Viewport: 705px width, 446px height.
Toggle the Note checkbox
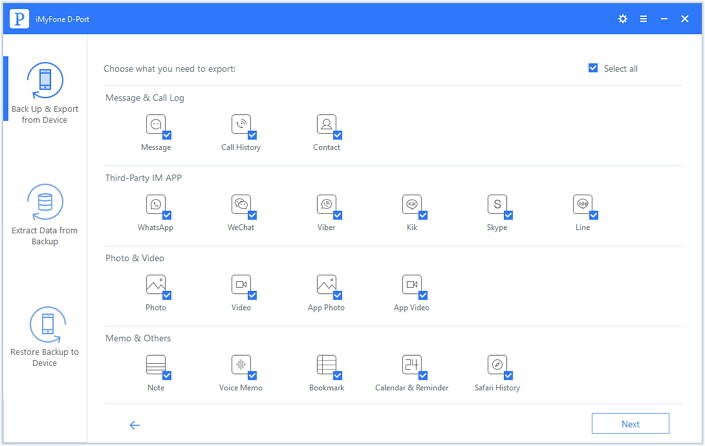click(167, 375)
